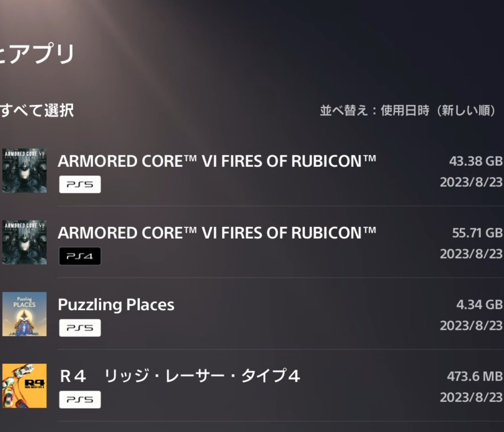Click the アプリ page heading

point(38,53)
